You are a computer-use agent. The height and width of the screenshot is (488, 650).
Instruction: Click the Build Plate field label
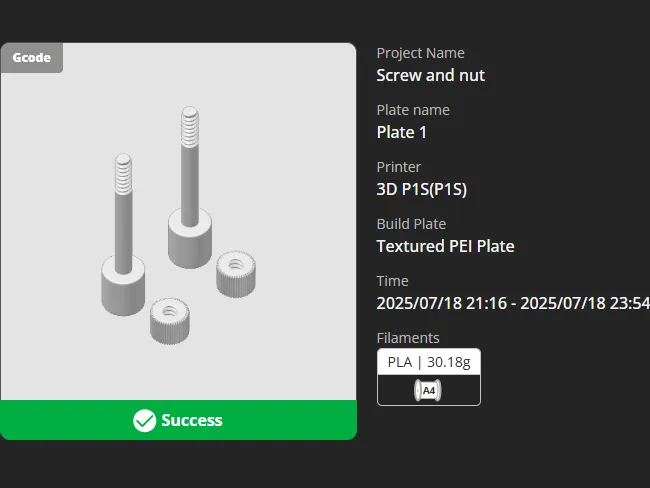(411, 224)
